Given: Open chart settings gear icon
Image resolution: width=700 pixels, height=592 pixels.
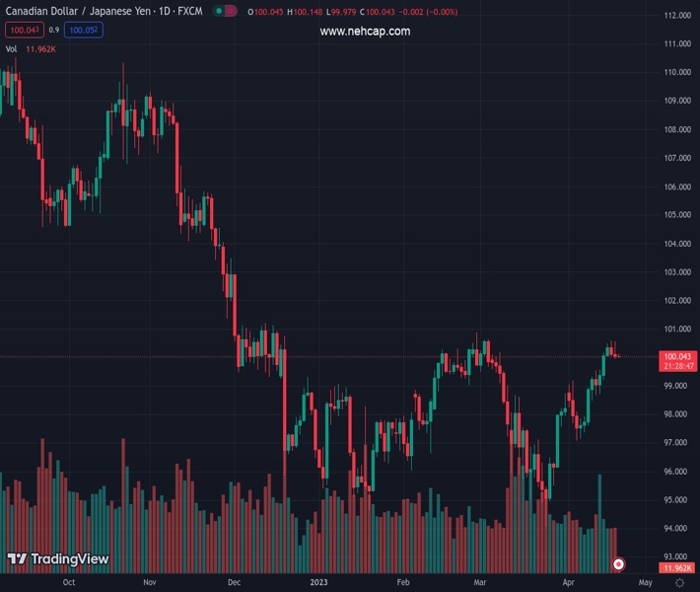Looking at the screenshot, I should point(679,582).
